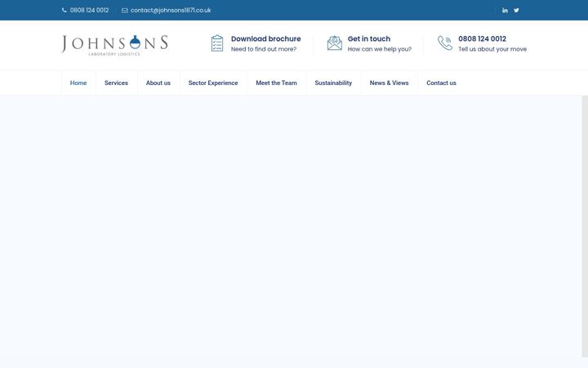
Task: Open the About us page
Action: [158, 83]
